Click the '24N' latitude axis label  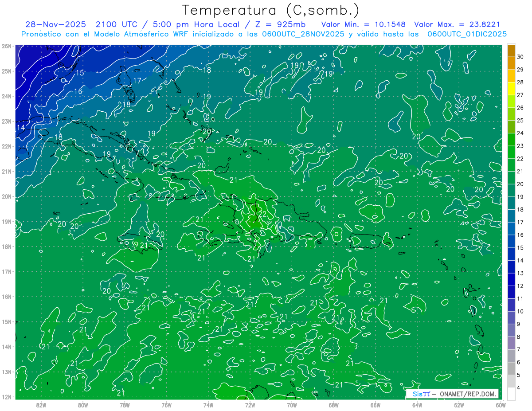(x=6, y=96)
